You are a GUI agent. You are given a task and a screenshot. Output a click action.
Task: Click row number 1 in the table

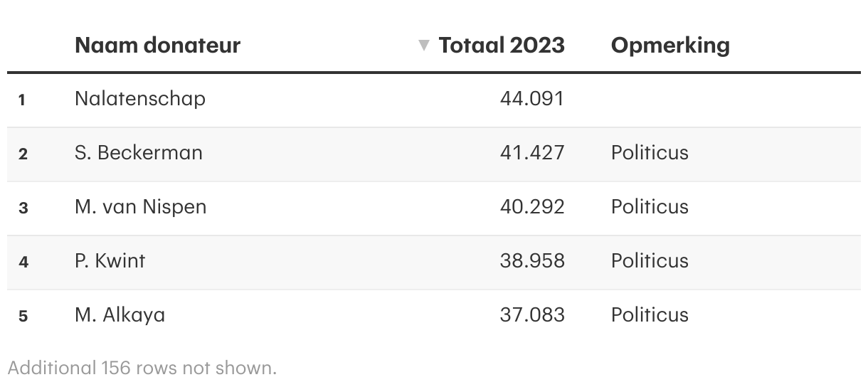coord(22,100)
